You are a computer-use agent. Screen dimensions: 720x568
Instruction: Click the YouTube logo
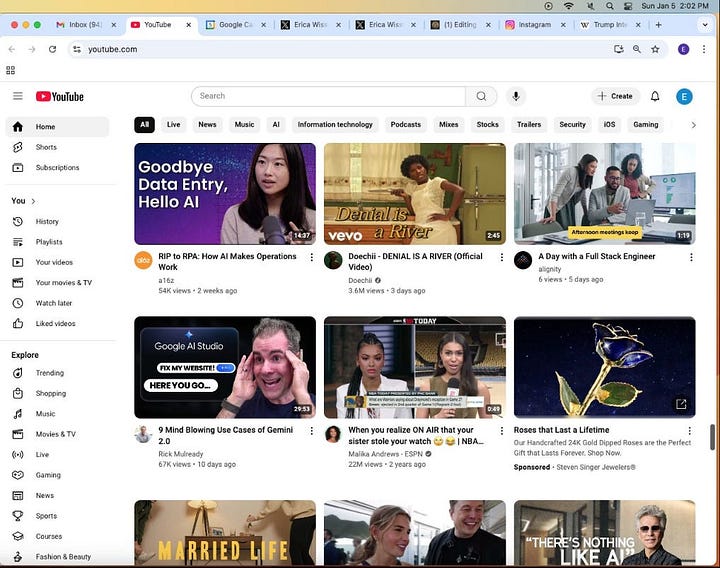(60, 96)
